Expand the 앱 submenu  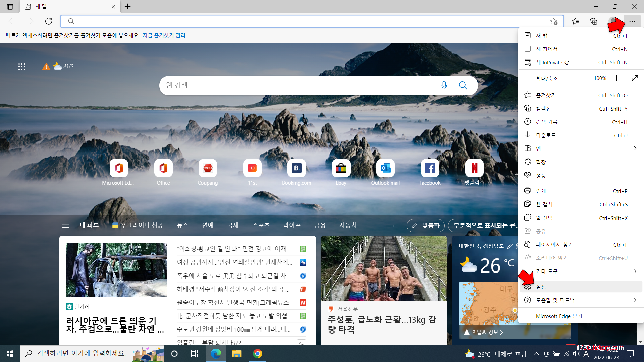(635, 148)
